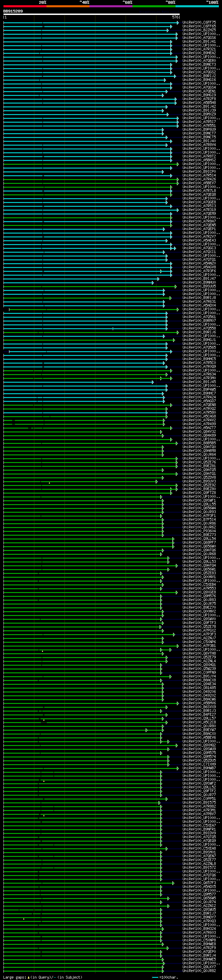
Task: Select the UniRef100_Q68PF7 label
Action: pos(199,543)
